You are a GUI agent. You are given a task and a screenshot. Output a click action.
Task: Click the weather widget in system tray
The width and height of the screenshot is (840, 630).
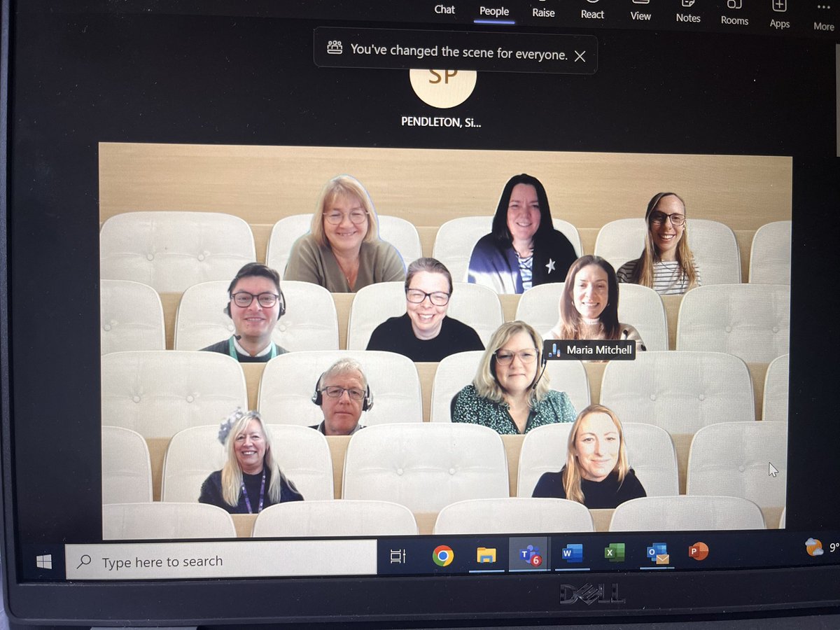pos(822,547)
